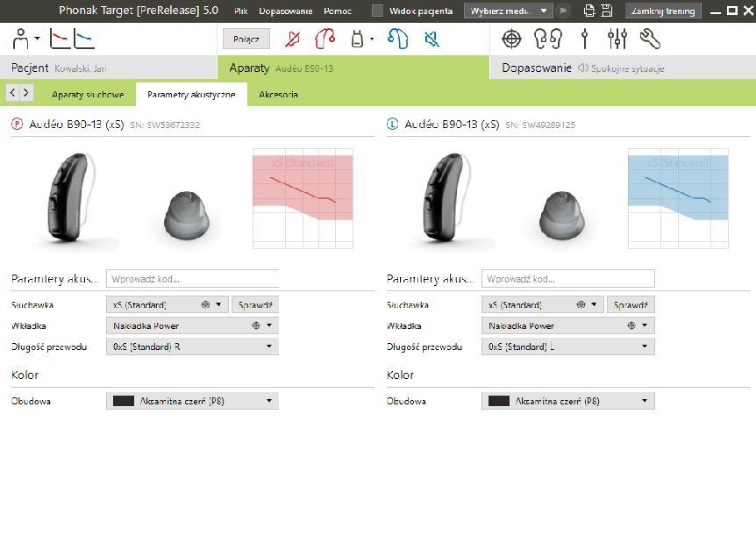Click the print icon in title bar
Image resolution: width=756 pixels, height=550 pixels.
tap(589, 11)
